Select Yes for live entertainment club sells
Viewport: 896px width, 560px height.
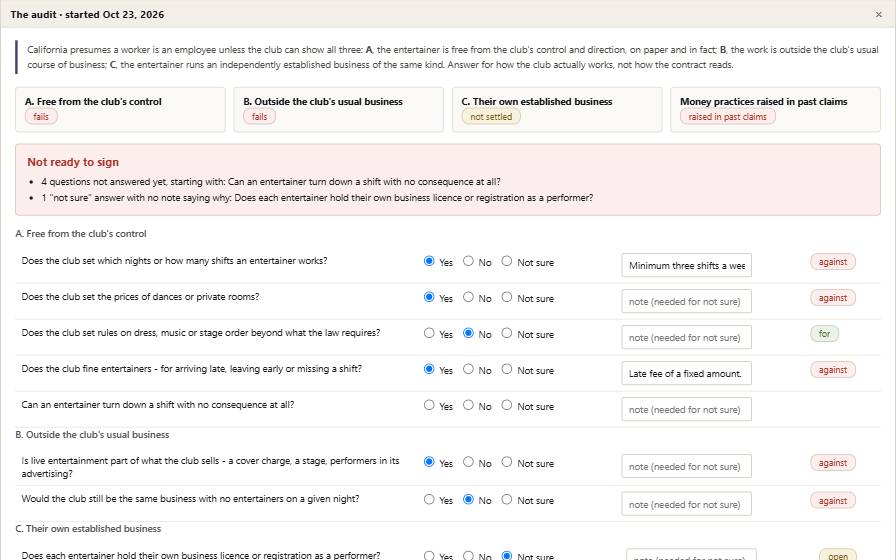coord(429,462)
